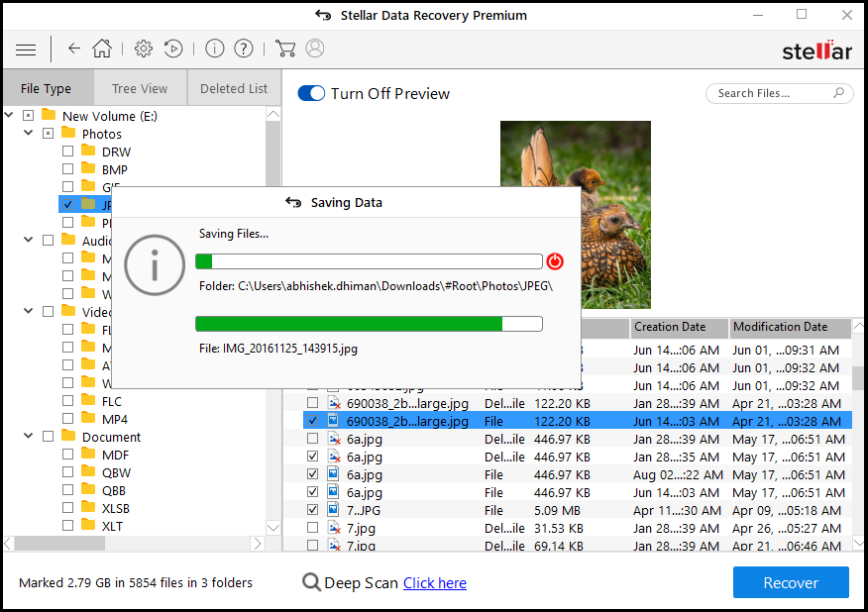
Task: Uncheck the highlighted JPEG folder checkbox
Action: click(x=67, y=205)
